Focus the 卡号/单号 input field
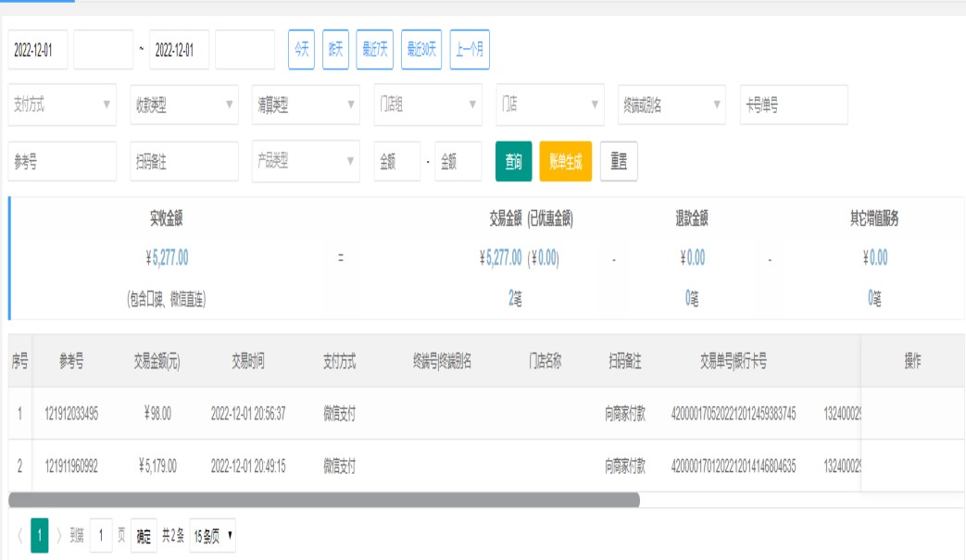 (x=794, y=105)
